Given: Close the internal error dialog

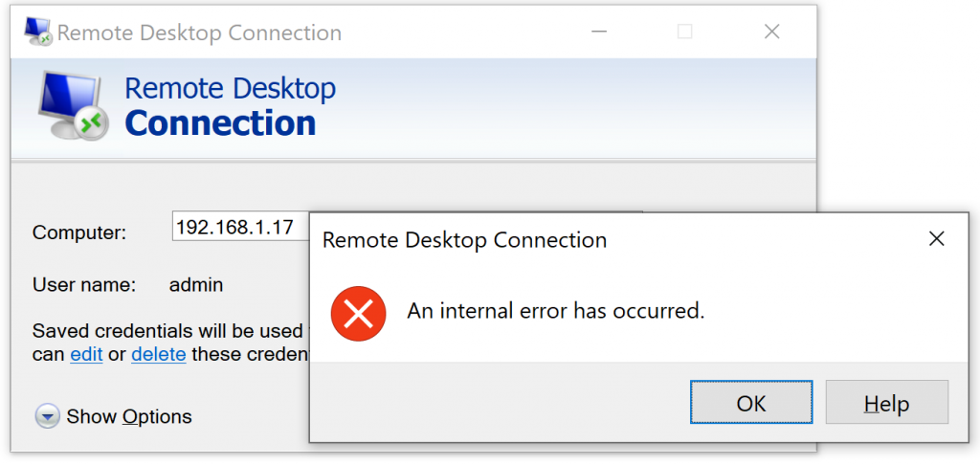Looking at the screenshot, I should coord(936,238).
